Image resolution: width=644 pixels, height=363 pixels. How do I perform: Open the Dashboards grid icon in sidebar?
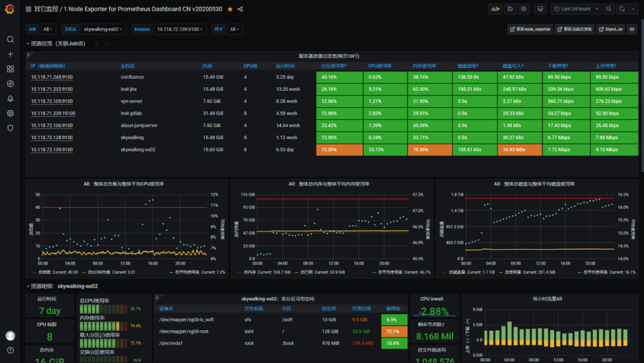pos(10,69)
